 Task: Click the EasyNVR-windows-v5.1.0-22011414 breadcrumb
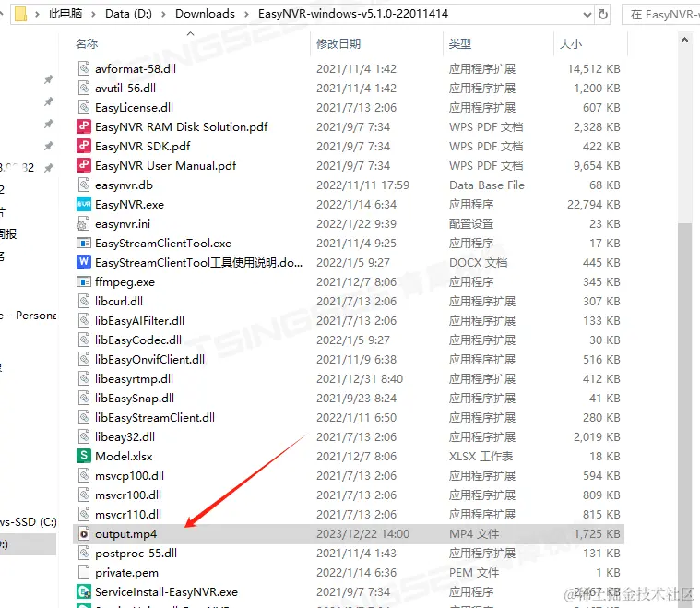coord(353,14)
